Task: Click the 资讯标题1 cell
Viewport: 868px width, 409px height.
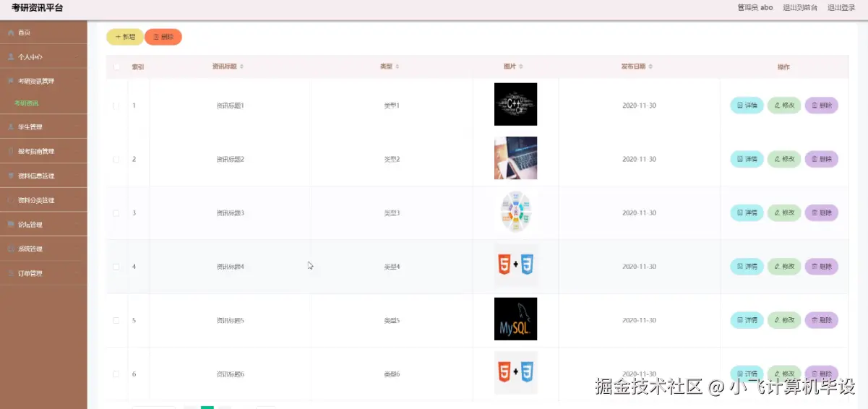Action: click(231, 106)
